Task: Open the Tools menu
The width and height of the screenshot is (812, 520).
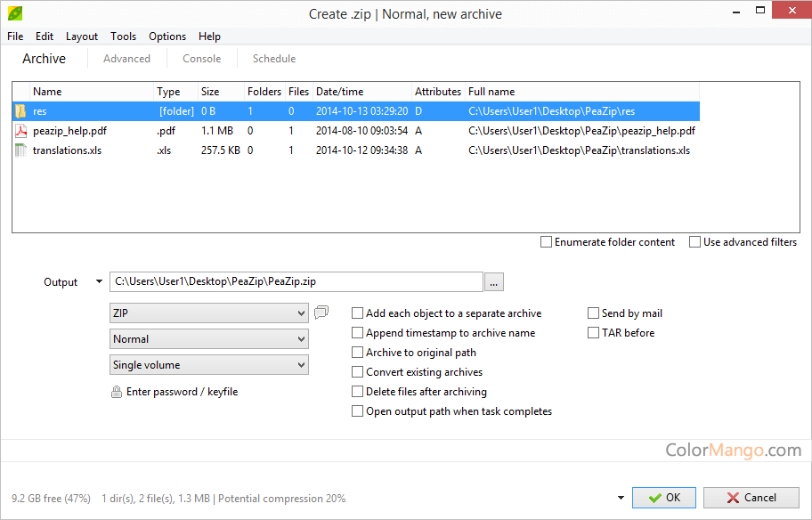Action: pyautogui.click(x=123, y=37)
